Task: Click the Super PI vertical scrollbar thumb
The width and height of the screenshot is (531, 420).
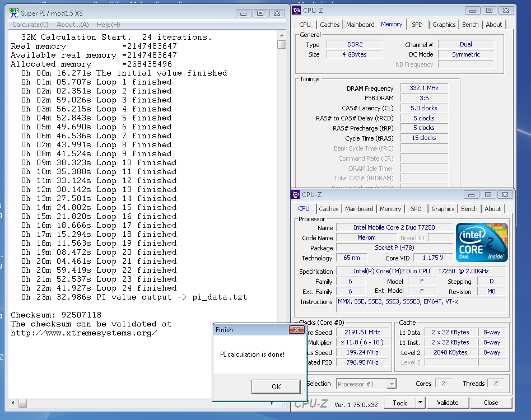Action: click(x=282, y=44)
